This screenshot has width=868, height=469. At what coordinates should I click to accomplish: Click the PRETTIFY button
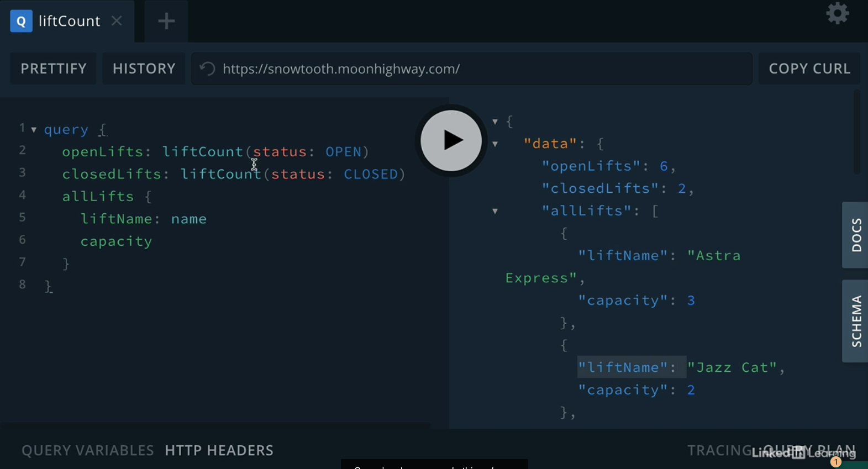(x=54, y=68)
